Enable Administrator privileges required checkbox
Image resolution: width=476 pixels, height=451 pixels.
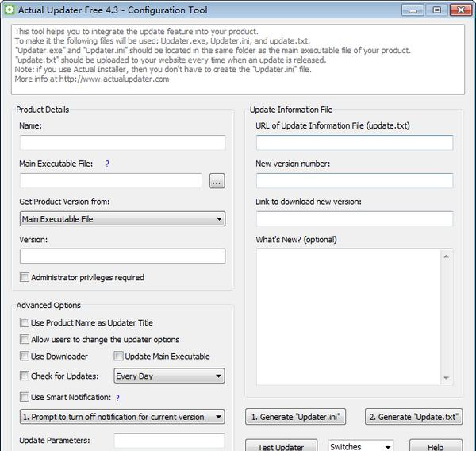point(25,278)
